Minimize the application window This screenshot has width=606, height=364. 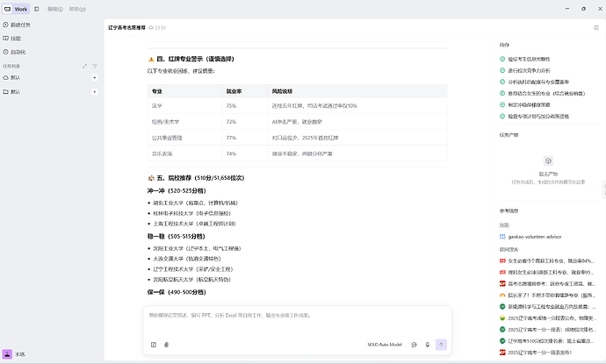click(567, 9)
